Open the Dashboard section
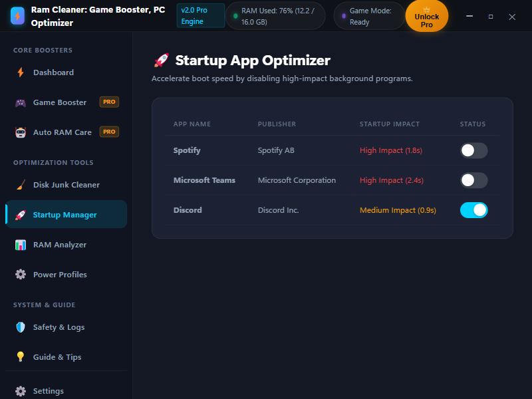Viewport: 532px width, 399px height. point(66,72)
